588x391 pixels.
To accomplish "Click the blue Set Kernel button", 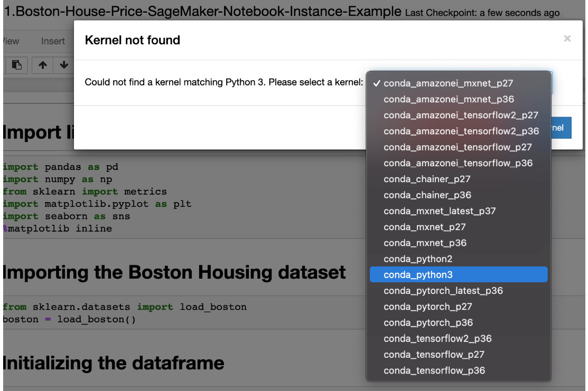I will tap(562, 128).
